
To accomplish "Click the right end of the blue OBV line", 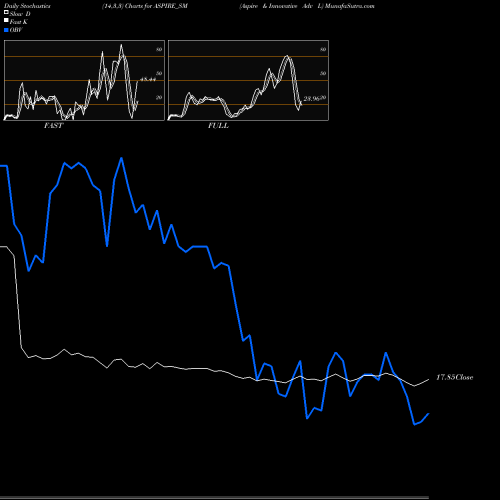I will coord(428,414).
